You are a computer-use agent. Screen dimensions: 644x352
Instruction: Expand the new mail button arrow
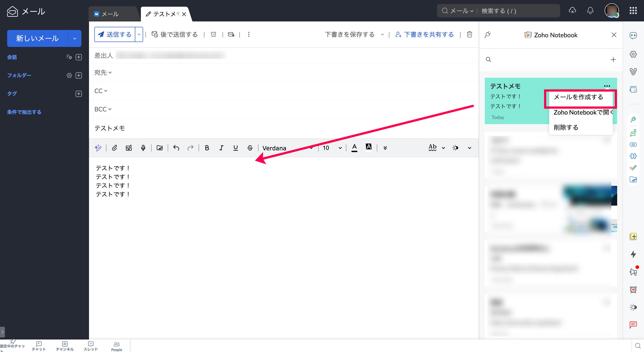coord(74,38)
